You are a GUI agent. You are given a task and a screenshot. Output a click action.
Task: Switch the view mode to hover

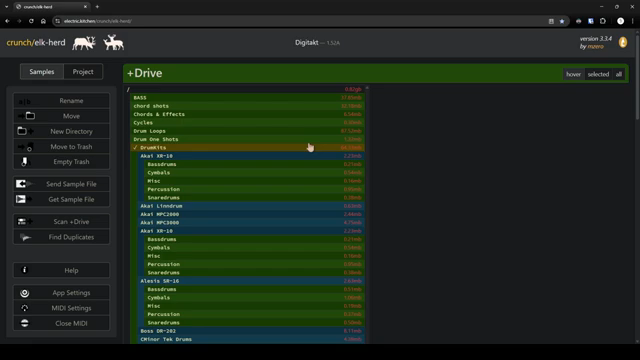(573, 74)
